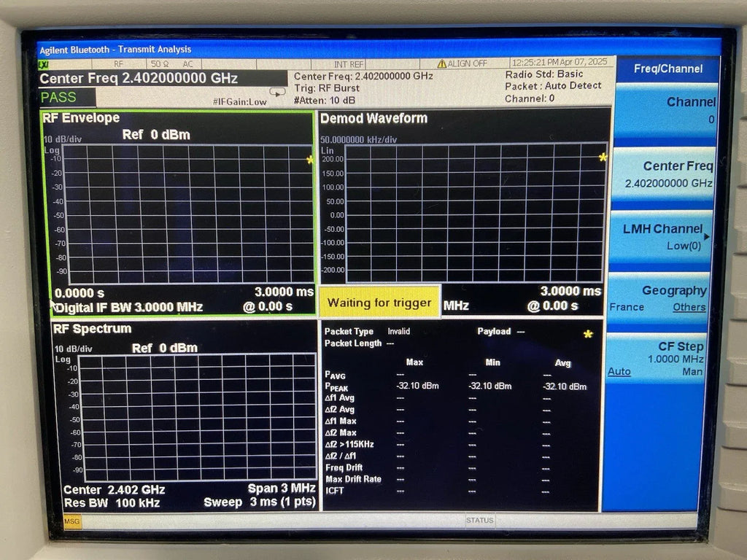Image resolution: width=747 pixels, height=560 pixels.
Task: Click the Trig: RF Burst label
Action: pyautogui.click(x=327, y=88)
